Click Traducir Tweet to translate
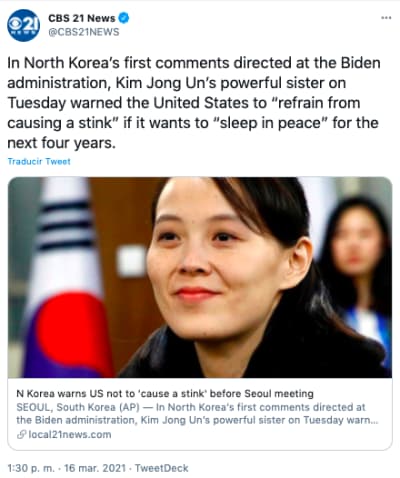The height and width of the screenshot is (478, 400). tap(39, 161)
